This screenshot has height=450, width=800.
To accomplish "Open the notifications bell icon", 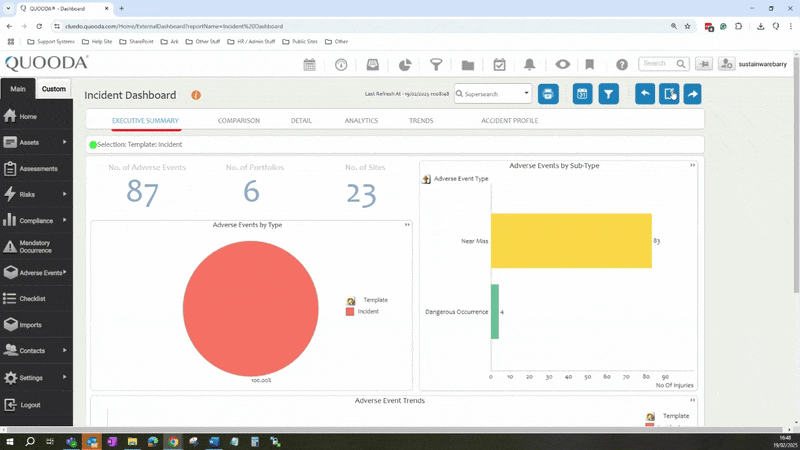I will pyautogui.click(x=530, y=64).
